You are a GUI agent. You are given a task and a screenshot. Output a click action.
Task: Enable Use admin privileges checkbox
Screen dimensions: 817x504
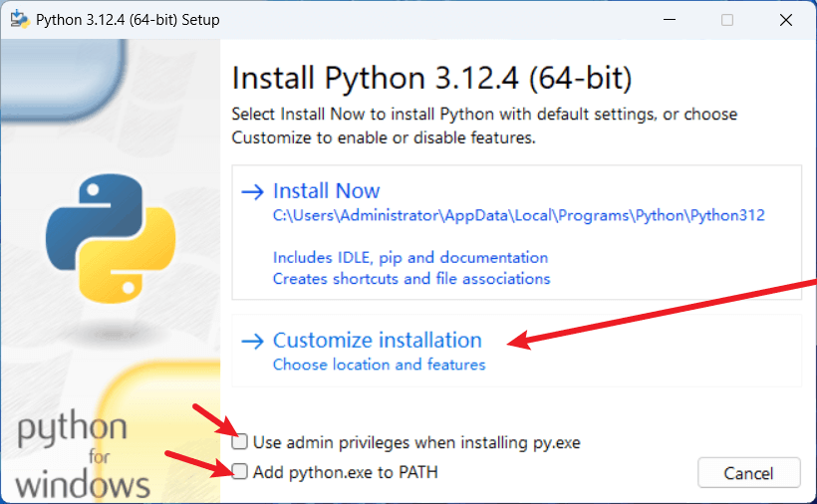(240, 441)
